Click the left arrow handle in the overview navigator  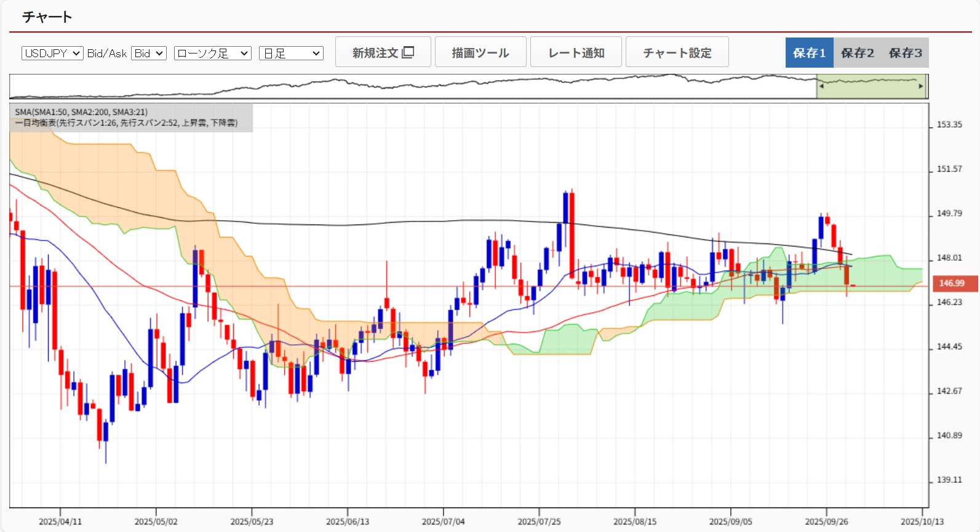click(821, 87)
